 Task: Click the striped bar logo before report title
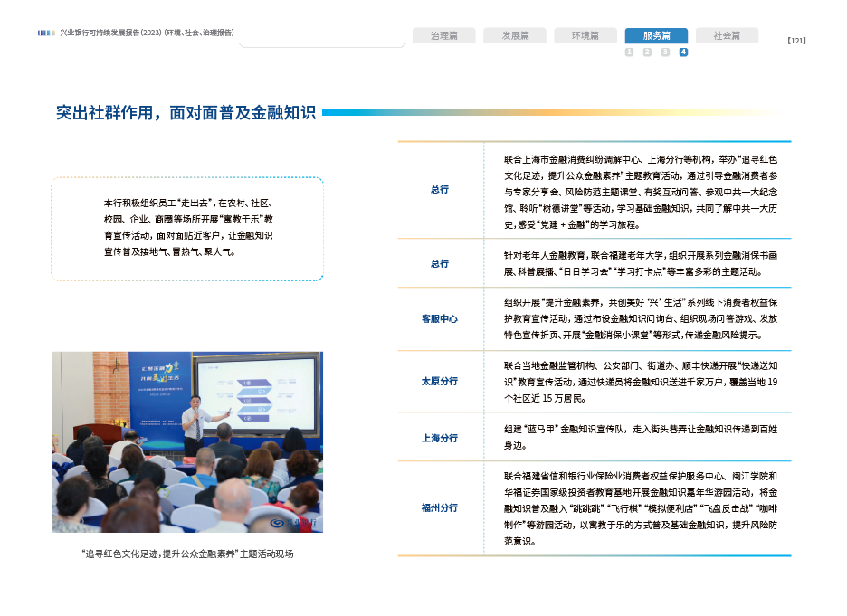click(46, 33)
